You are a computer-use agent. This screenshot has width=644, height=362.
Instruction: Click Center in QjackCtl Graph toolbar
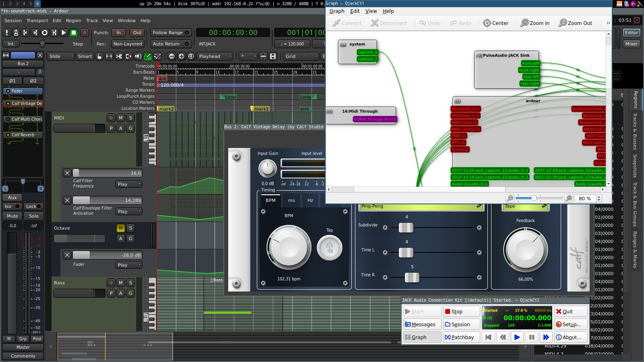coord(496,23)
